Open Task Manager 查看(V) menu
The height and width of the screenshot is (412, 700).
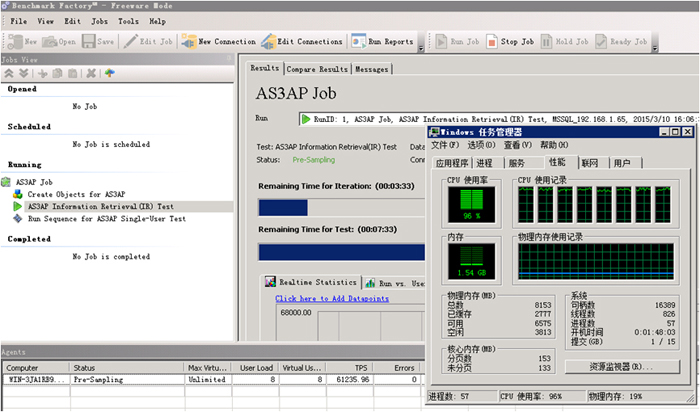coord(518,145)
